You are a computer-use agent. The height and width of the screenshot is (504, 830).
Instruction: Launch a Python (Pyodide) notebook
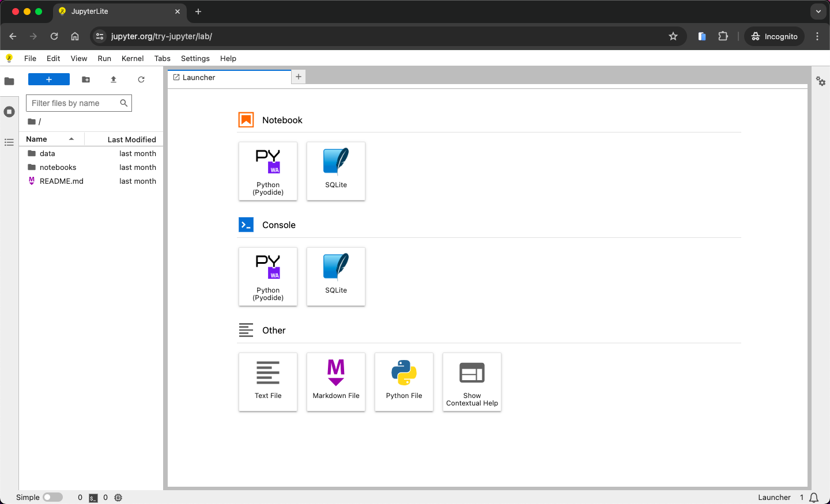268,171
